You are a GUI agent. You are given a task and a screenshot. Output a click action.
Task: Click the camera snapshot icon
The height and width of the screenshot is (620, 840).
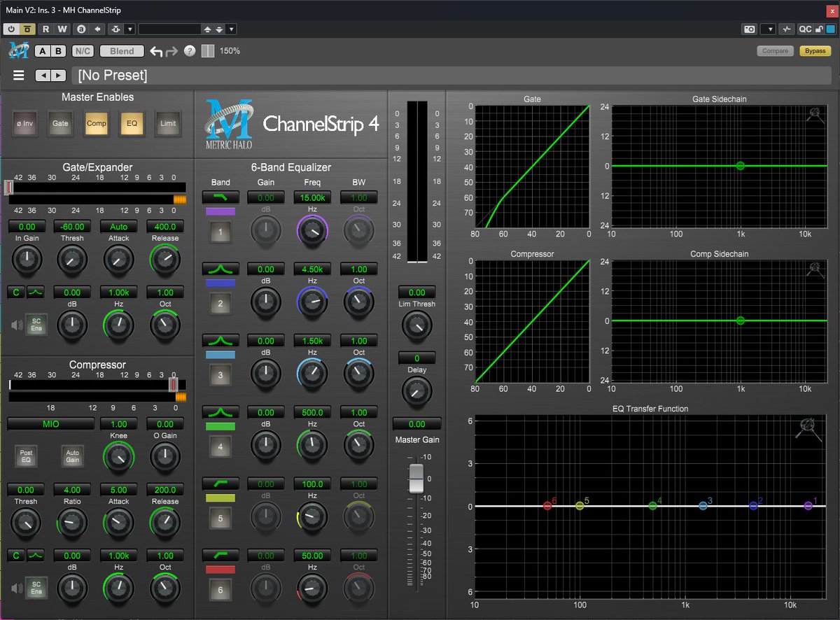[x=750, y=29]
